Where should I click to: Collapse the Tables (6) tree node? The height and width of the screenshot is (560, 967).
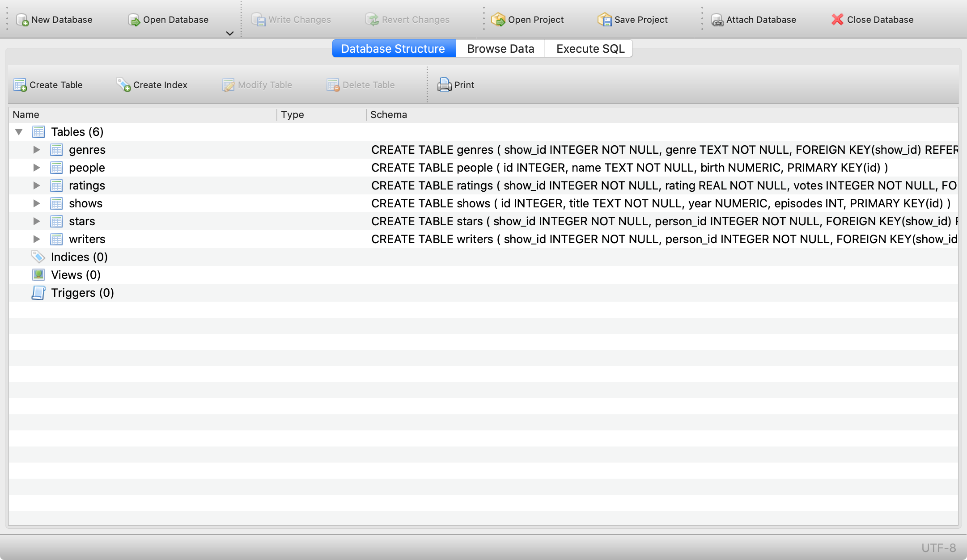tap(19, 132)
